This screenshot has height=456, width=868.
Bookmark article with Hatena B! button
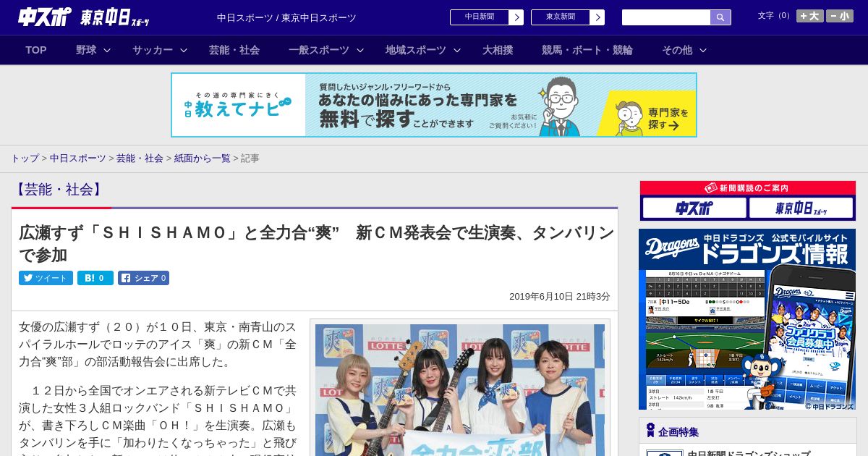pyautogui.click(x=95, y=278)
